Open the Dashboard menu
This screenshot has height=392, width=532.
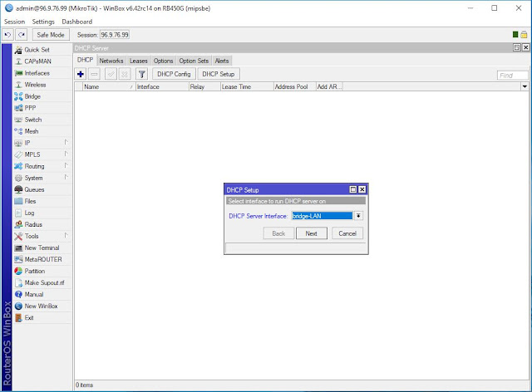pyautogui.click(x=77, y=22)
